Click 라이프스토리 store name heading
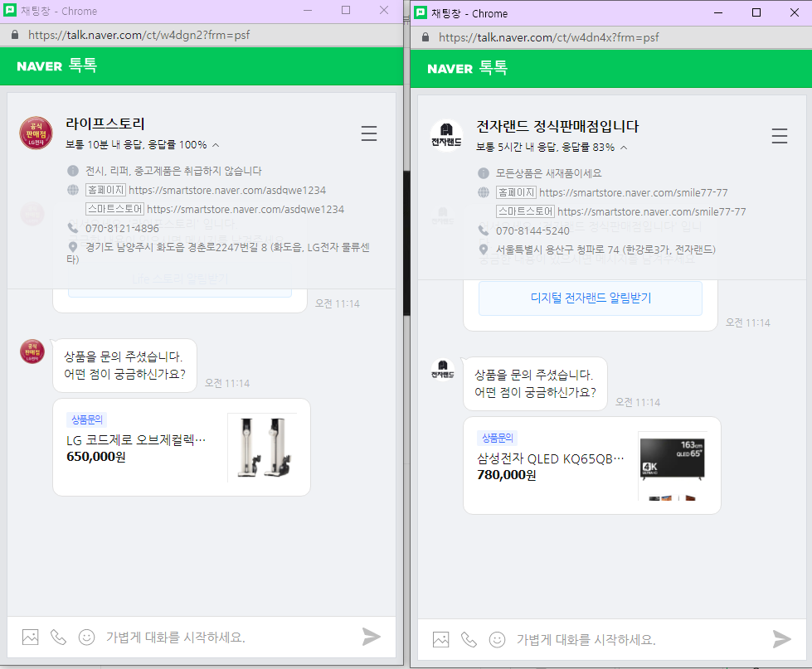The height and width of the screenshot is (669, 812). [x=105, y=124]
